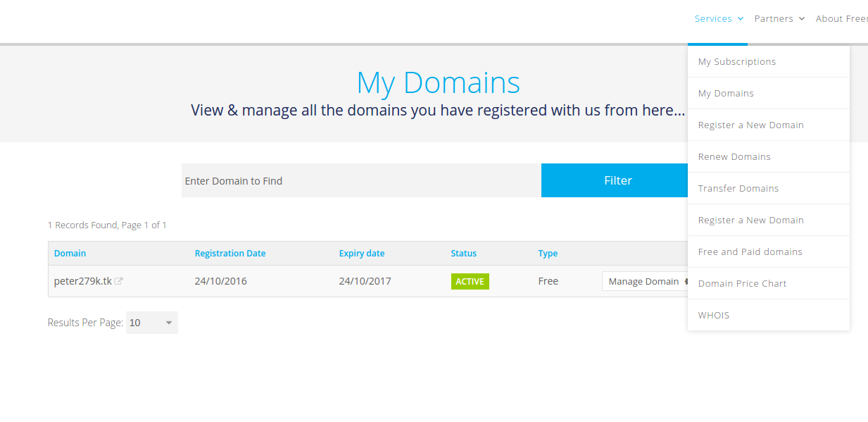Open the peter279k.tk domain link
The height and width of the screenshot is (422, 868).
82,281
